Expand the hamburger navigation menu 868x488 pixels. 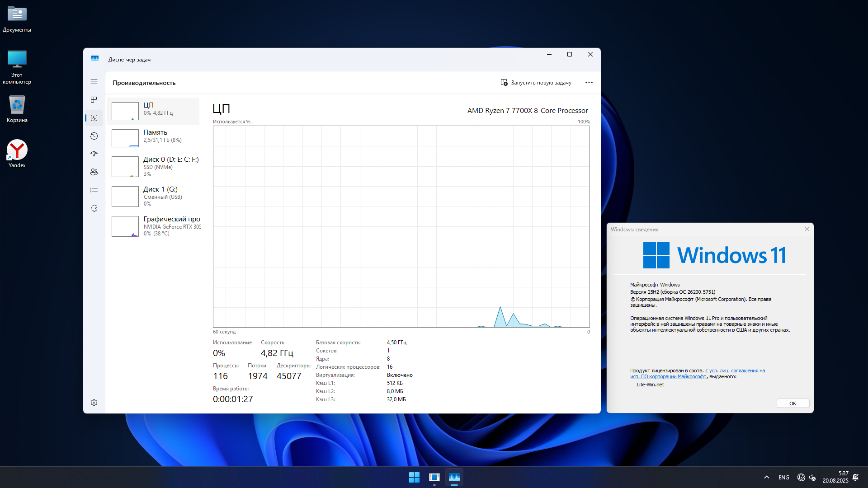click(94, 82)
